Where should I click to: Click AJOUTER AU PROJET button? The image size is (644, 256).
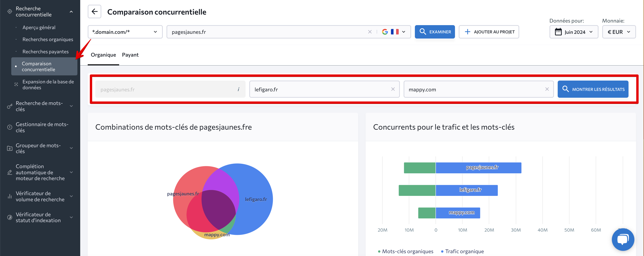489,32
